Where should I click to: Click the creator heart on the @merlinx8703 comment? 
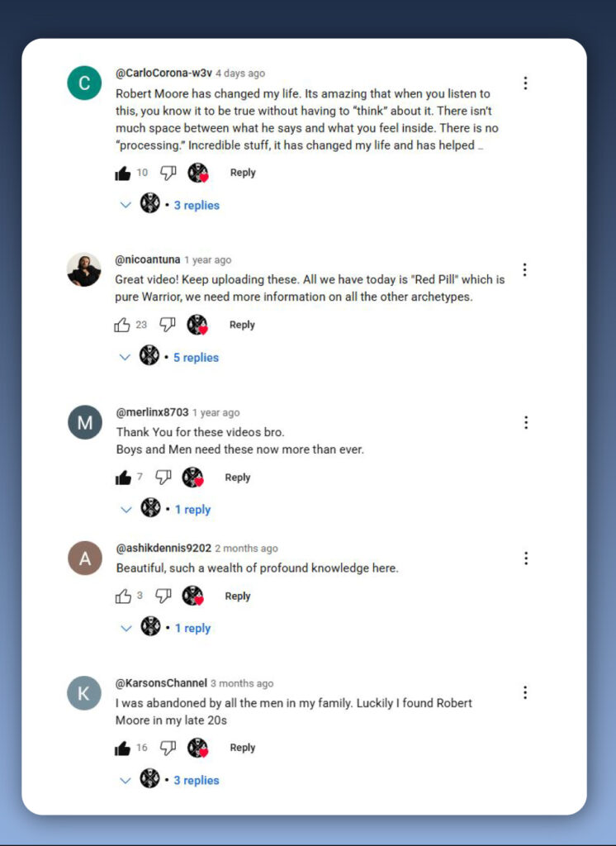click(x=192, y=478)
